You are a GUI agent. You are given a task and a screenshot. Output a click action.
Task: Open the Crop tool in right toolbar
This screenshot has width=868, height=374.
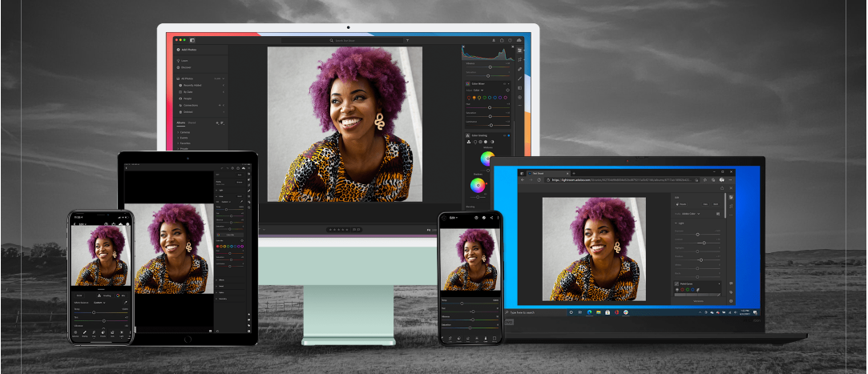point(519,59)
